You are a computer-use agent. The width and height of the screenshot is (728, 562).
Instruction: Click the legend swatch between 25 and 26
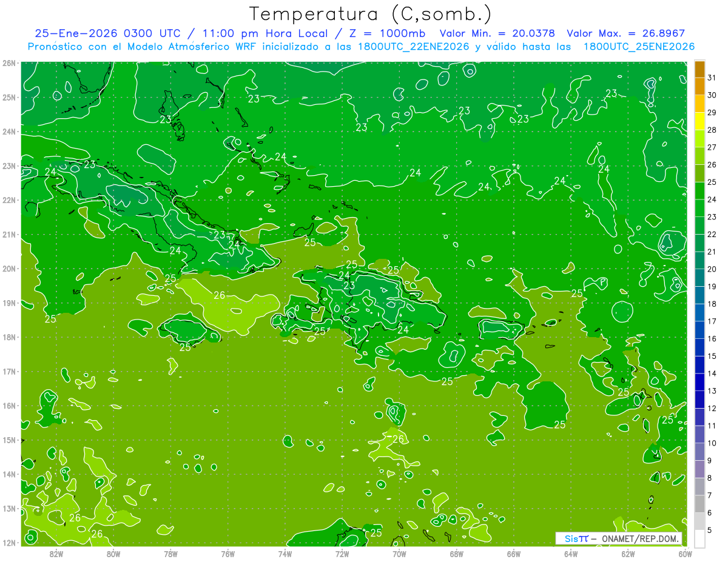699,173
